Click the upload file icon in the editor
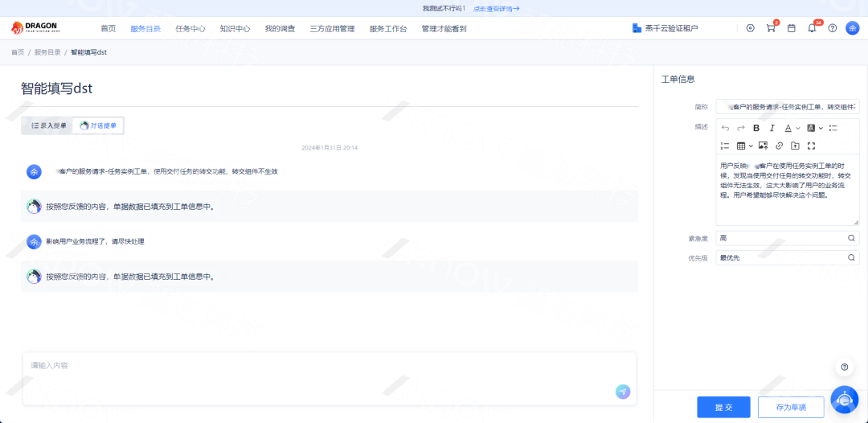868x423 pixels. [x=795, y=146]
